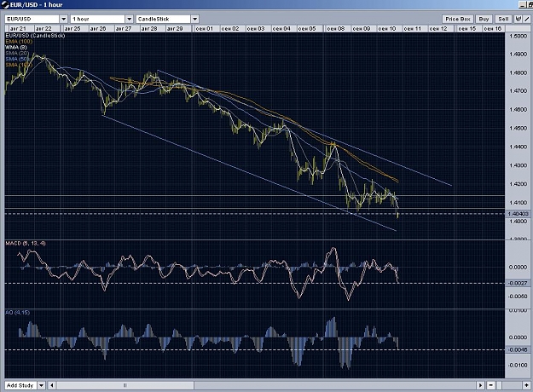Image resolution: width=533 pixels, height=392 pixels.
Task: Click the EUR/USD window title icon
Action: point(5,4)
